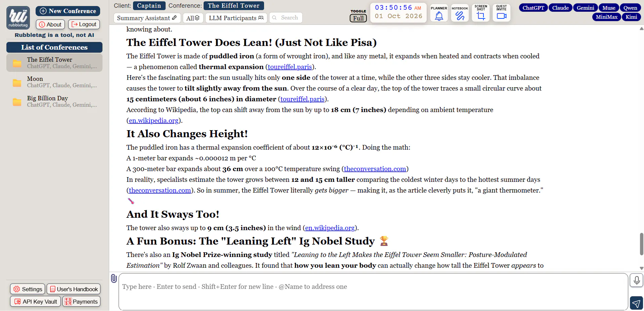Click the Search field
This screenshot has width=644, height=311.
pos(286,18)
